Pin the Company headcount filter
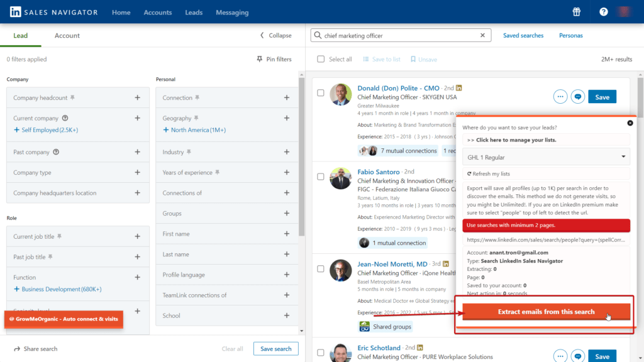This screenshot has width=644, height=362. [73, 97]
